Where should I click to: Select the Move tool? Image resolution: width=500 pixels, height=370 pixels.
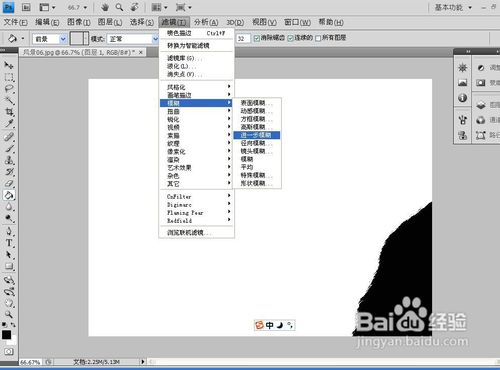tap(9, 65)
